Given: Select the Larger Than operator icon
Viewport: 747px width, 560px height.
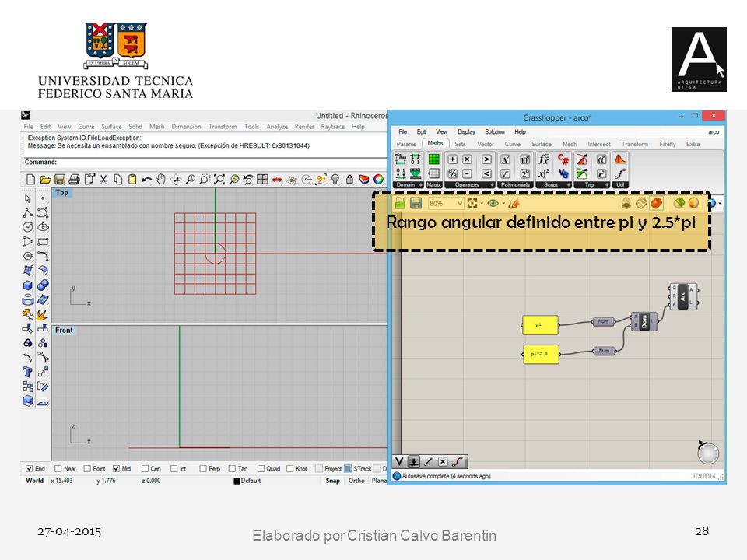Looking at the screenshot, I should click(x=486, y=159).
